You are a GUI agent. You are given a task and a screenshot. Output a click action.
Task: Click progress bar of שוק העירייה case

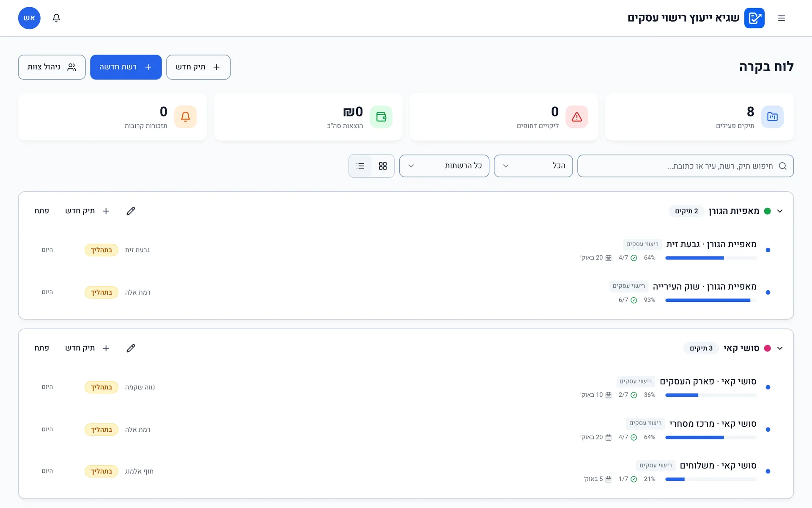tap(710, 300)
